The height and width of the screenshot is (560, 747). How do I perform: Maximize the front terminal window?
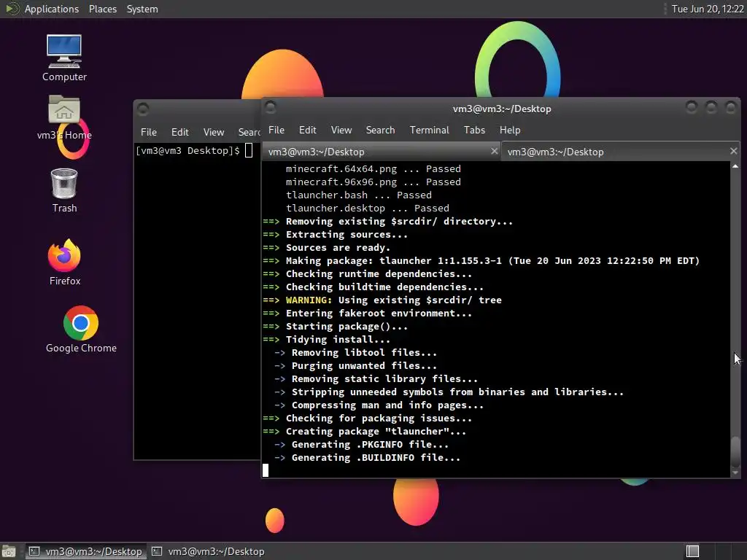pyautogui.click(x=711, y=108)
